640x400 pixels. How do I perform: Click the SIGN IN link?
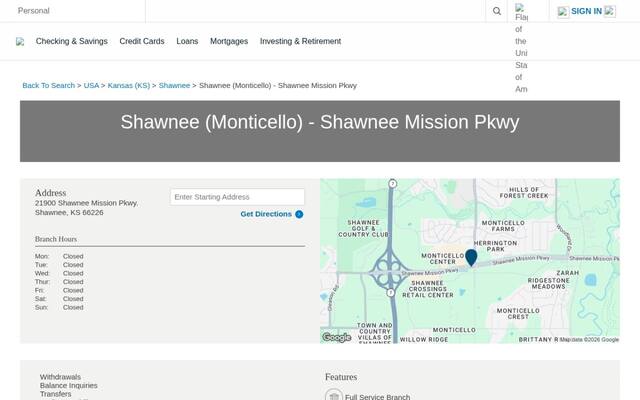tap(586, 11)
